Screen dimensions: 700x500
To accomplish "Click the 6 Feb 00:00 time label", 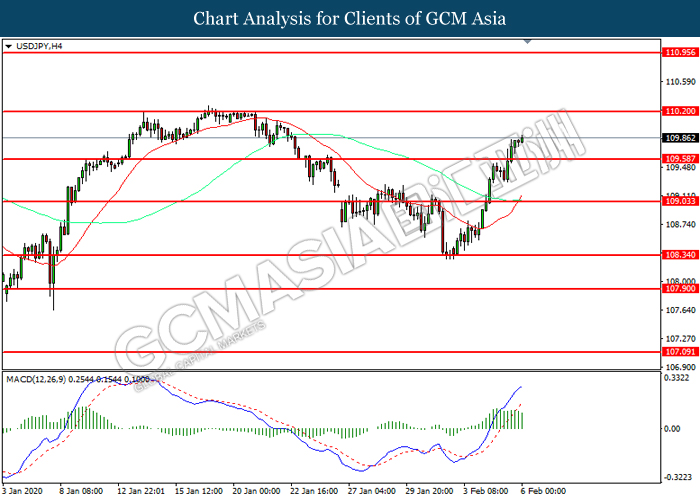I will (543, 491).
